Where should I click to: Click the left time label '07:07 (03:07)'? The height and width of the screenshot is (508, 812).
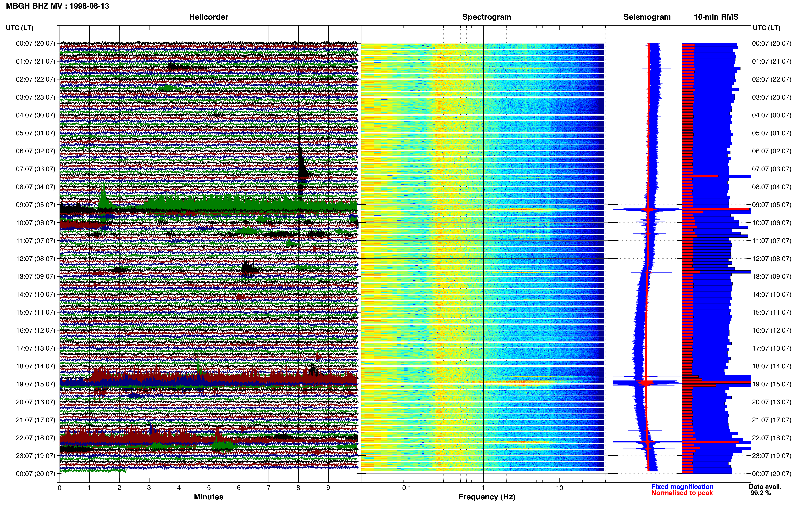click(x=35, y=169)
